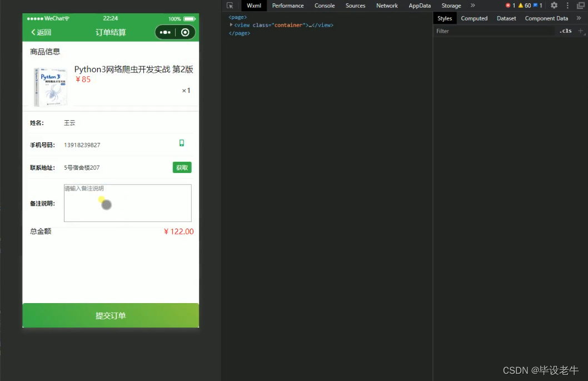Click the dock window layout icon
The image size is (588, 381).
pos(581,5)
